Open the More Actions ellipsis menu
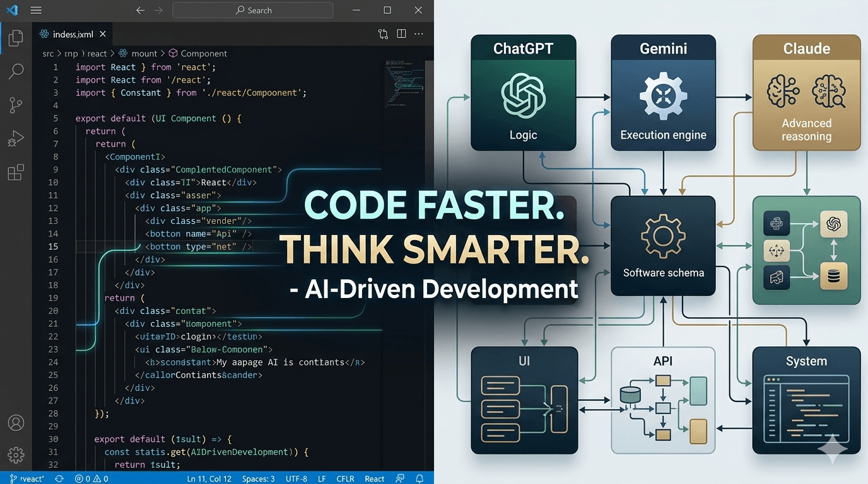The image size is (868, 484). click(419, 34)
